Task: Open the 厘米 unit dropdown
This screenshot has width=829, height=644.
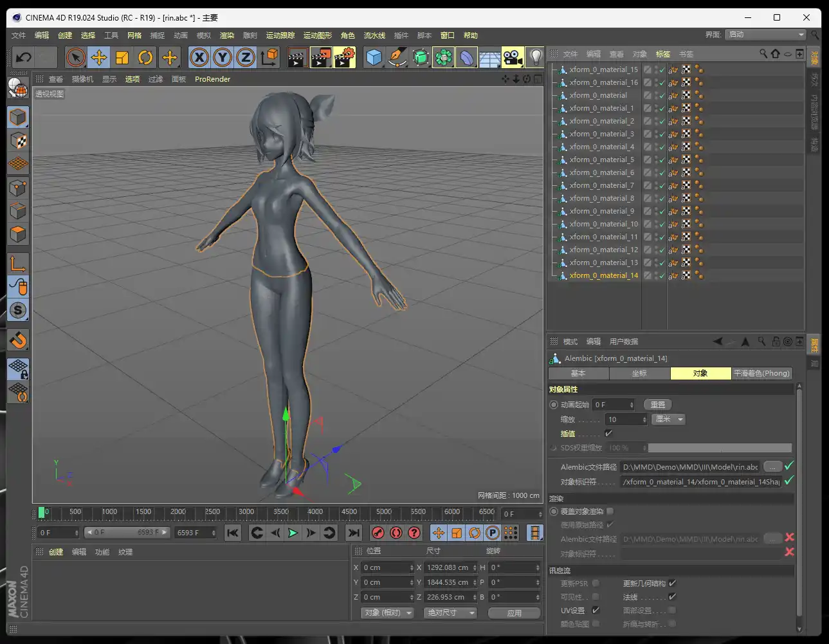Action: [669, 419]
